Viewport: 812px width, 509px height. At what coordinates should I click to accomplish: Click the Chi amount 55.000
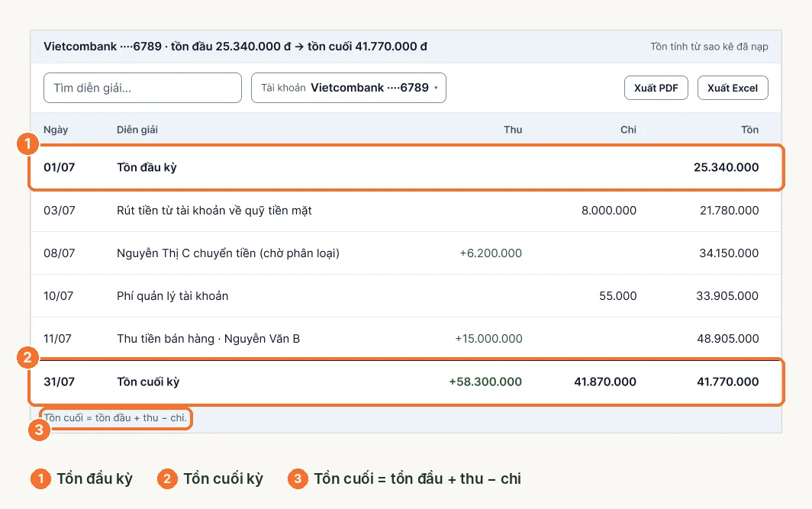[618, 295]
